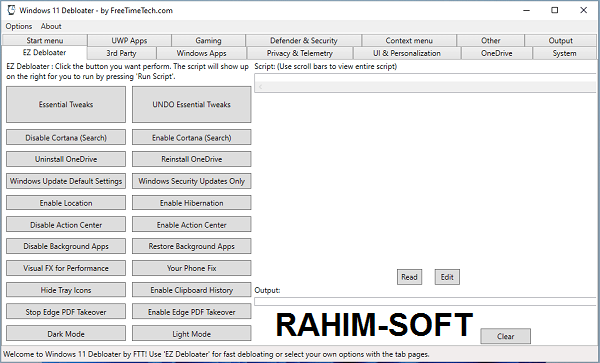Click the Uninstall OneDrive button
600x363 pixels.
pyautogui.click(x=66, y=159)
